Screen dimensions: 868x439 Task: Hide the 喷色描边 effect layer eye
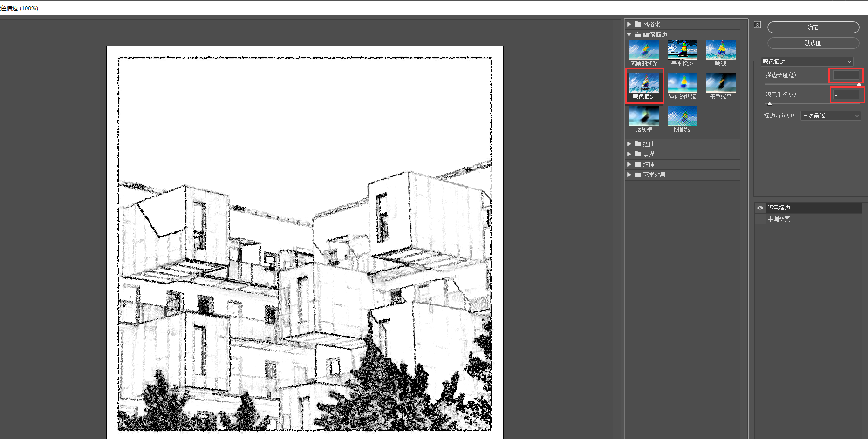click(x=760, y=208)
